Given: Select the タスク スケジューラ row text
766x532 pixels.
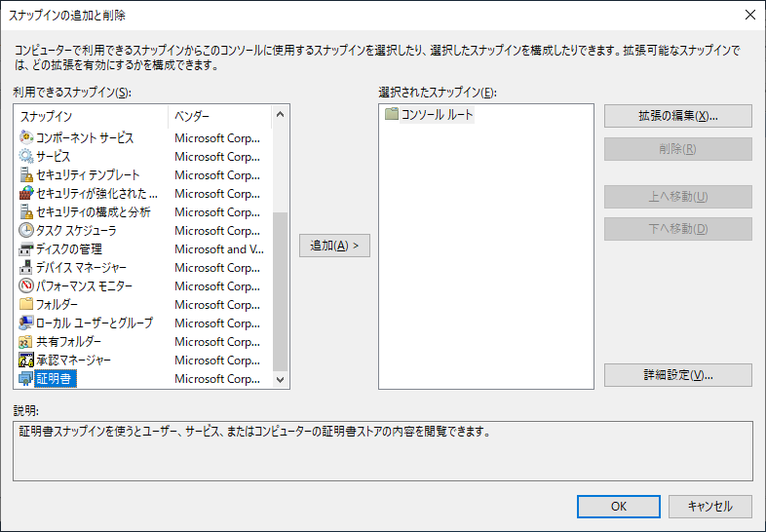Looking at the screenshot, I should [76, 230].
